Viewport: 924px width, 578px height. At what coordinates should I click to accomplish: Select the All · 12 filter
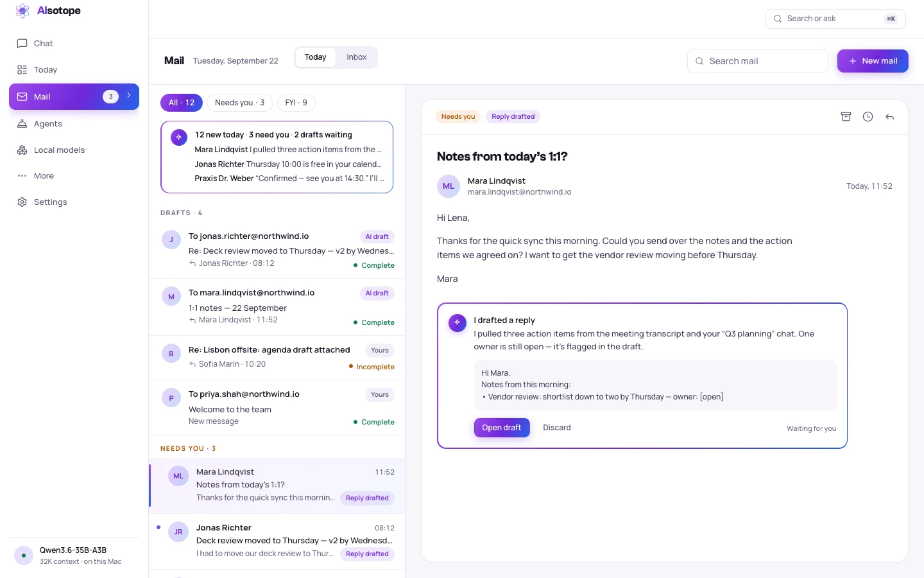pos(182,103)
